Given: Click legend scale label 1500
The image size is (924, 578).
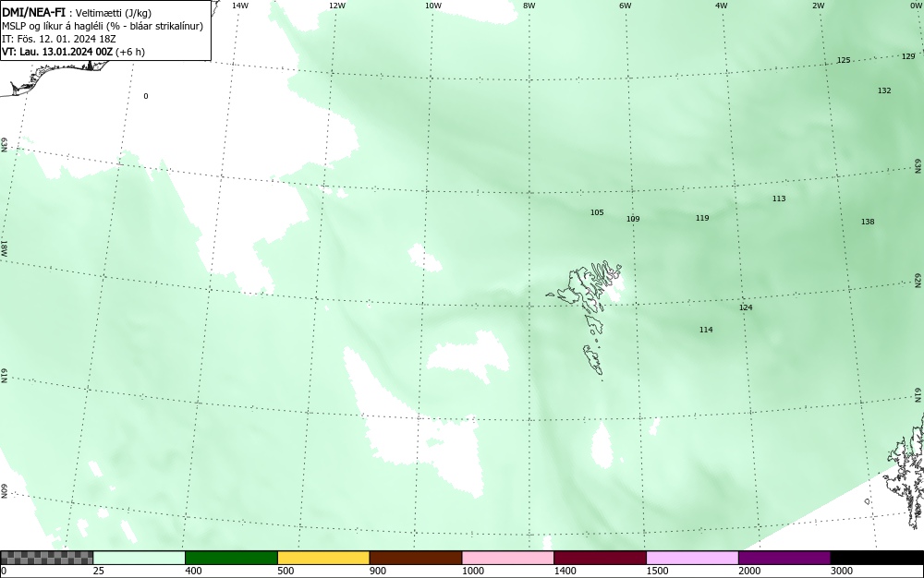Looking at the screenshot, I should point(657,571).
